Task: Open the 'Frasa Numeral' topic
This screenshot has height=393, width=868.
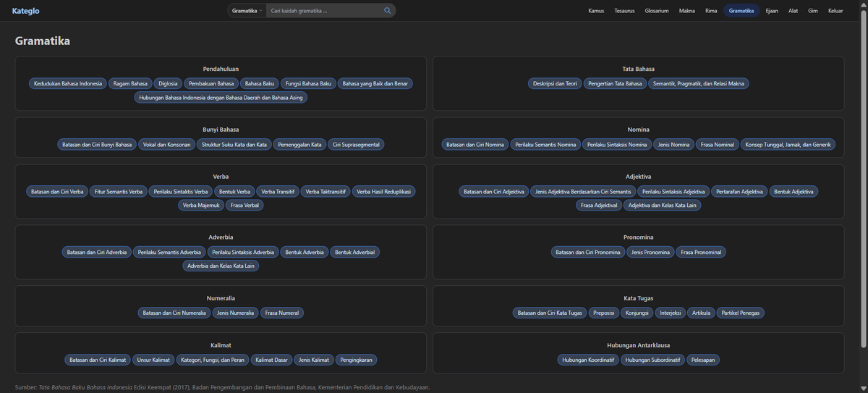Action: [282, 313]
